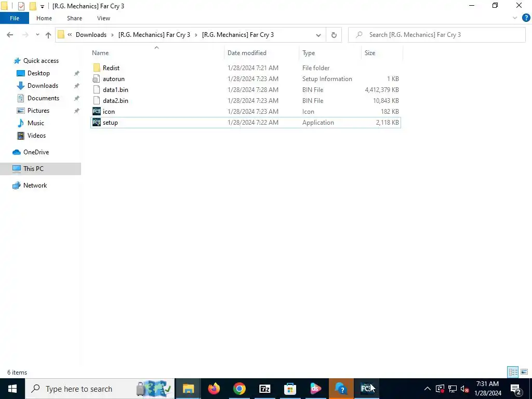Sort files by Name column
The height and width of the screenshot is (399, 532).
point(100,53)
